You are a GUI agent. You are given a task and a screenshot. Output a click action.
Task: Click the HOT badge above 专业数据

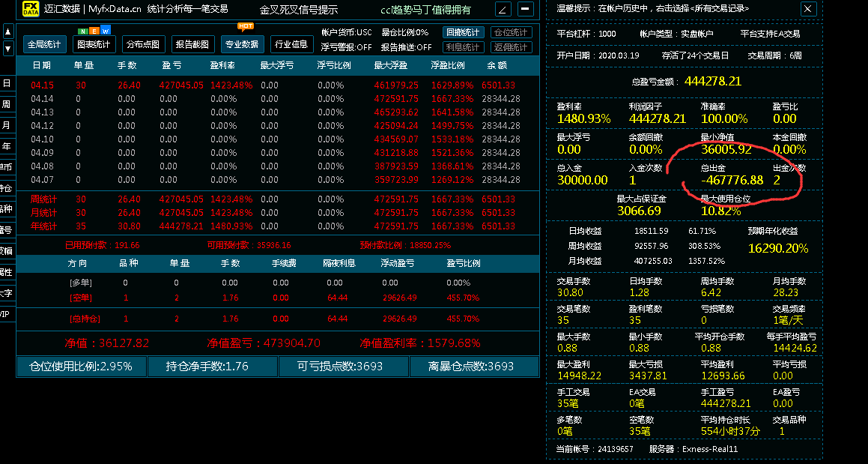245,25
